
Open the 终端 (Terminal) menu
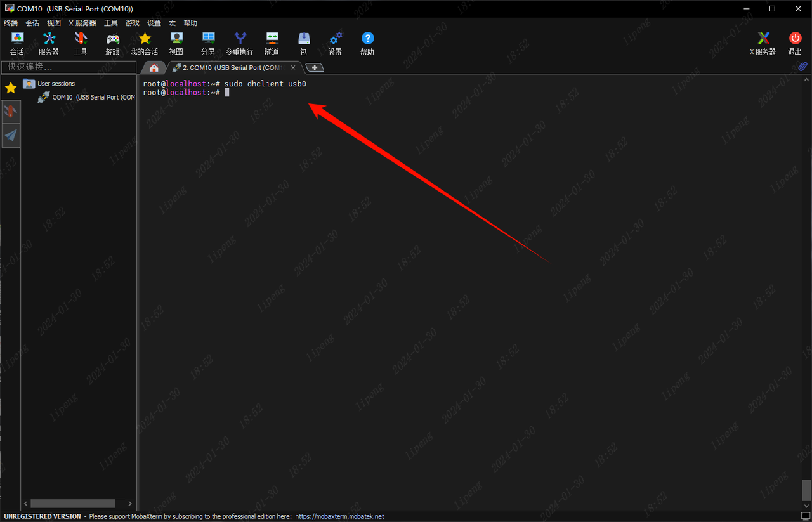11,23
